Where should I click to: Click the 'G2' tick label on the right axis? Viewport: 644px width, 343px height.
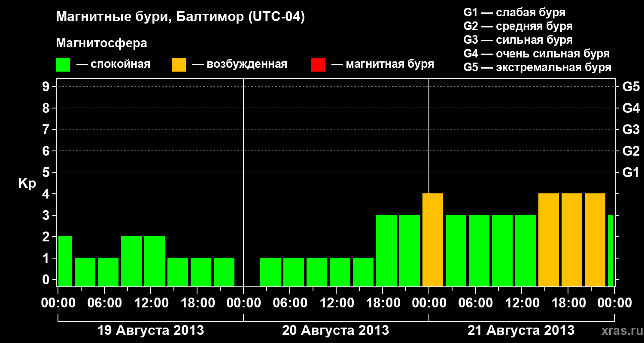coord(631,151)
